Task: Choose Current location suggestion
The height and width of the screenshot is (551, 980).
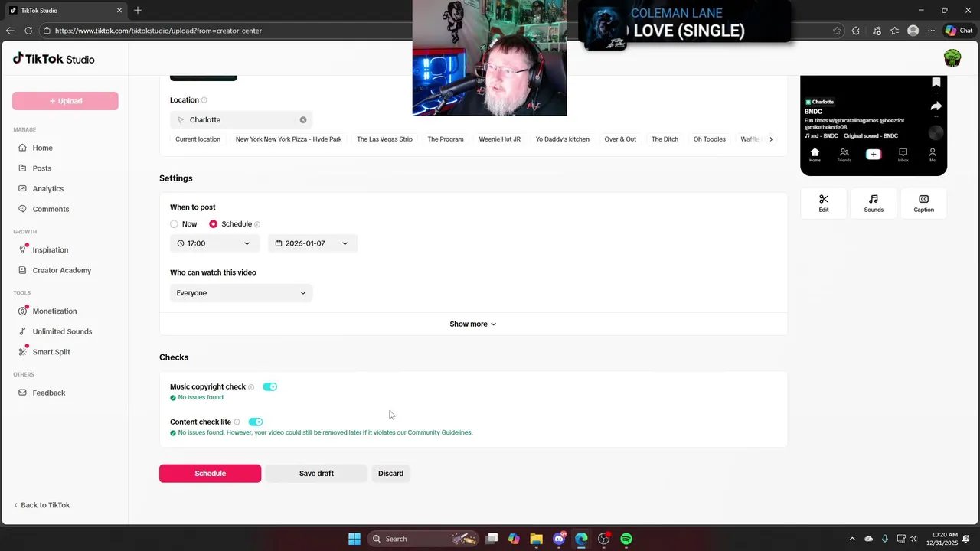Action: pyautogui.click(x=198, y=139)
